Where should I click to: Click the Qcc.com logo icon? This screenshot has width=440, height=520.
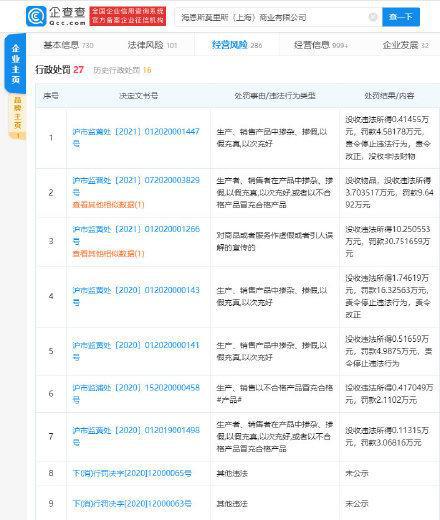36,16
